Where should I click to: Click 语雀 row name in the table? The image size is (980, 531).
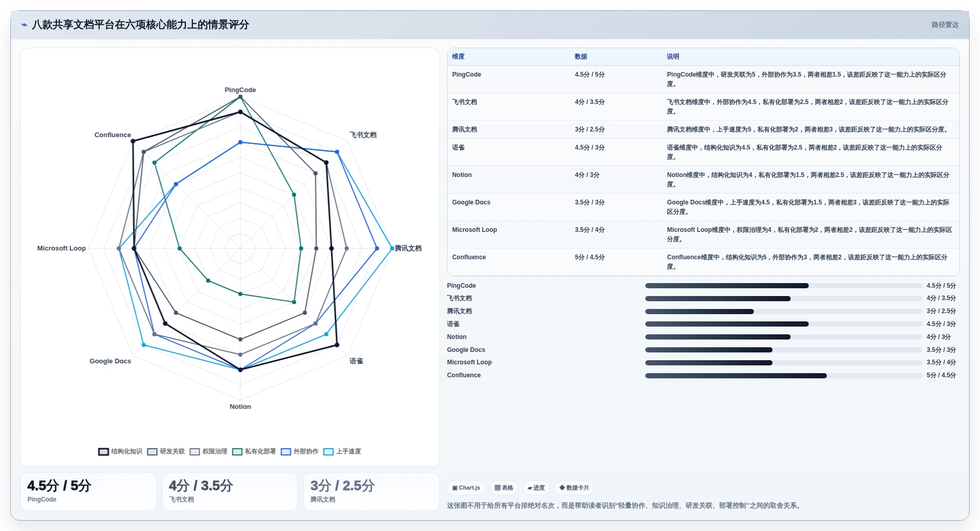[458, 148]
